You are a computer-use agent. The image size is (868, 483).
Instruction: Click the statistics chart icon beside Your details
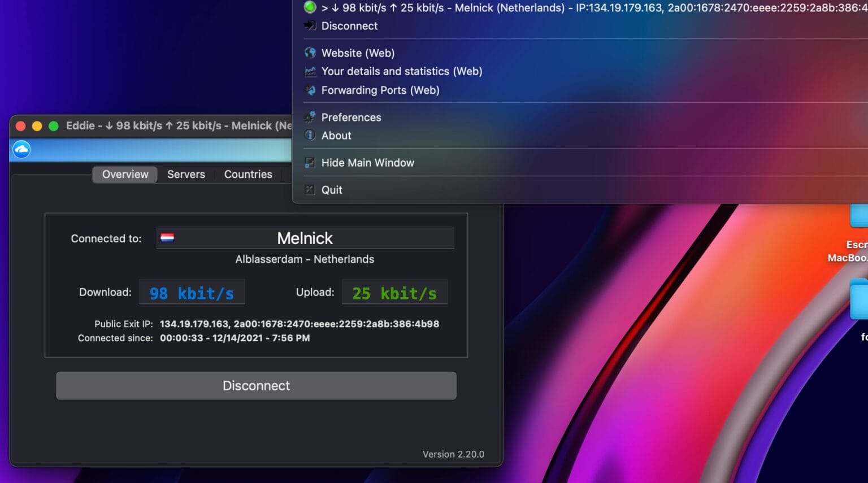[x=310, y=71]
